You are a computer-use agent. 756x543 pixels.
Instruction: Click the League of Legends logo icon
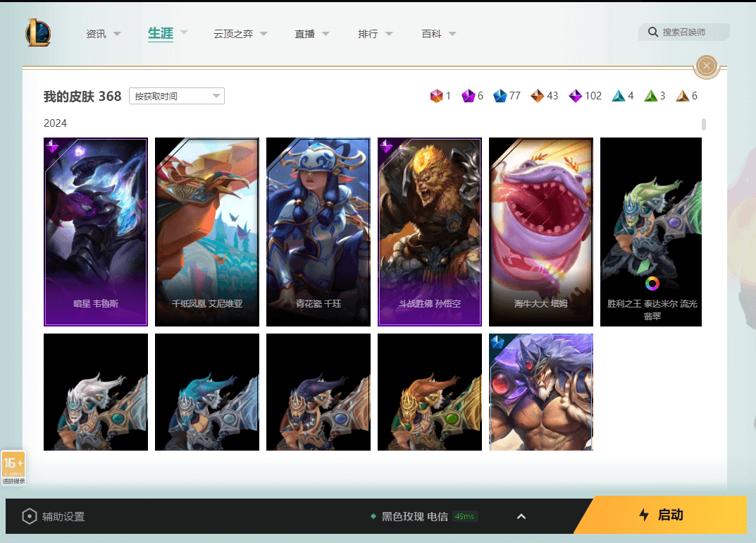(x=38, y=32)
